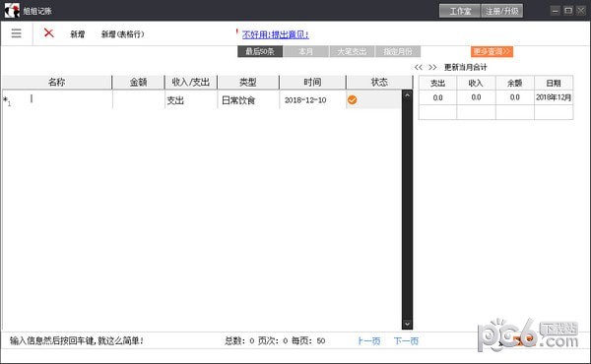591x364 pixels.
Task: Click 新增(表格行) to add table row
Action: coord(122,34)
